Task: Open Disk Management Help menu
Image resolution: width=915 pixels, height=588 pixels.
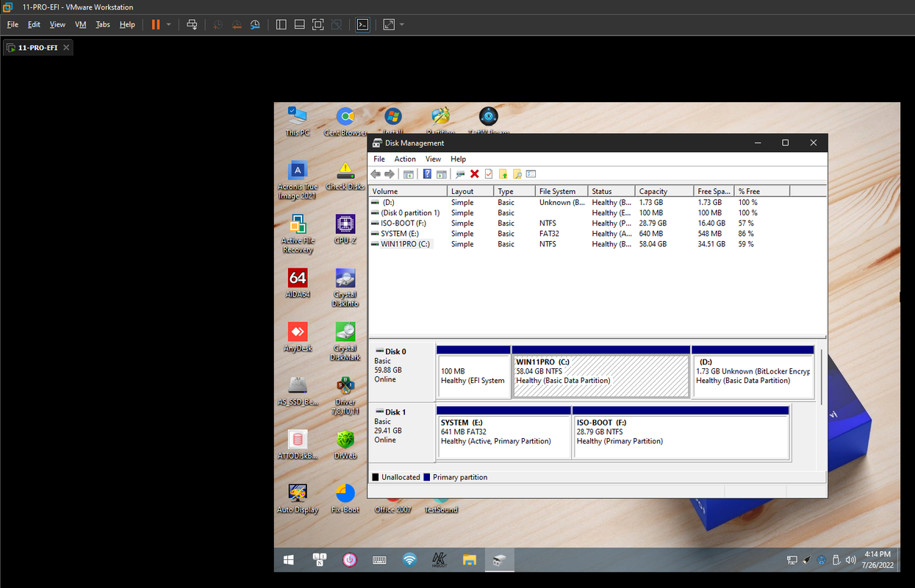Action: [x=459, y=159]
